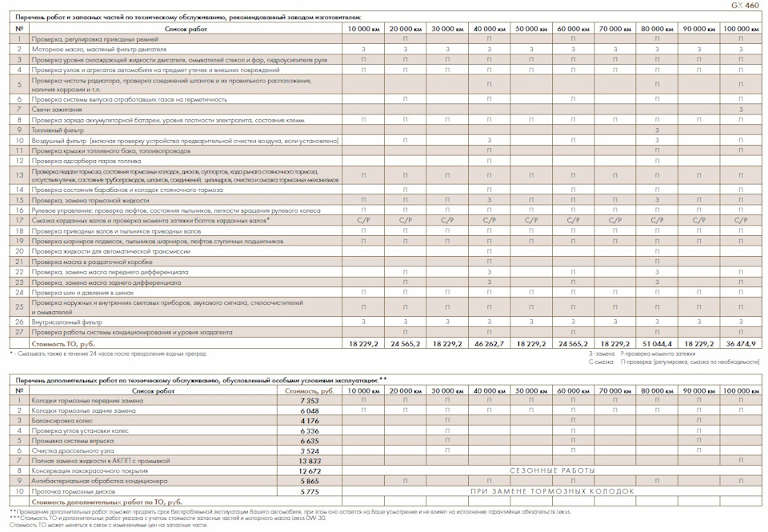
Task: Select 'Проверка, замена масла заднего дифференциала'
Action: (x=106, y=282)
